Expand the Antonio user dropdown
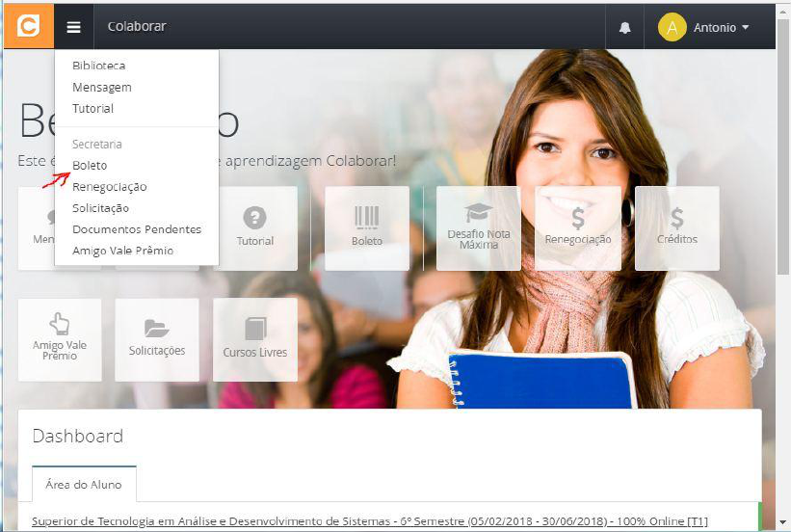Viewport: 791px width, 532px height. (705, 28)
